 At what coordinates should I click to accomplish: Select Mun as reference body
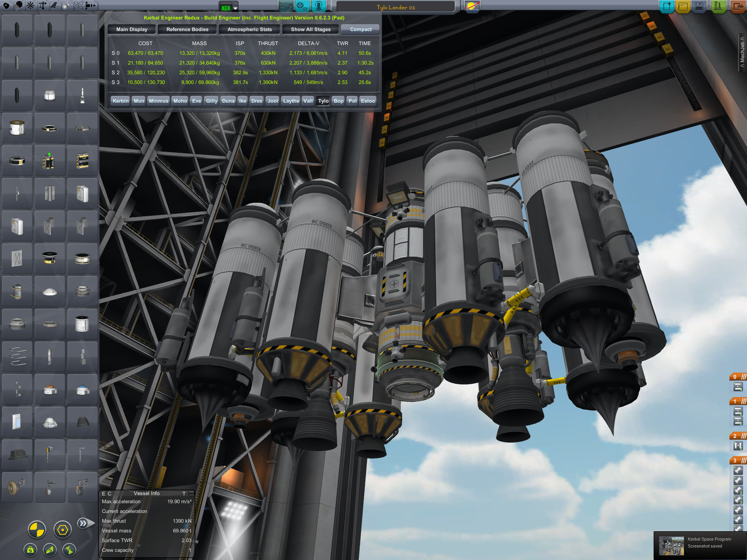139,101
